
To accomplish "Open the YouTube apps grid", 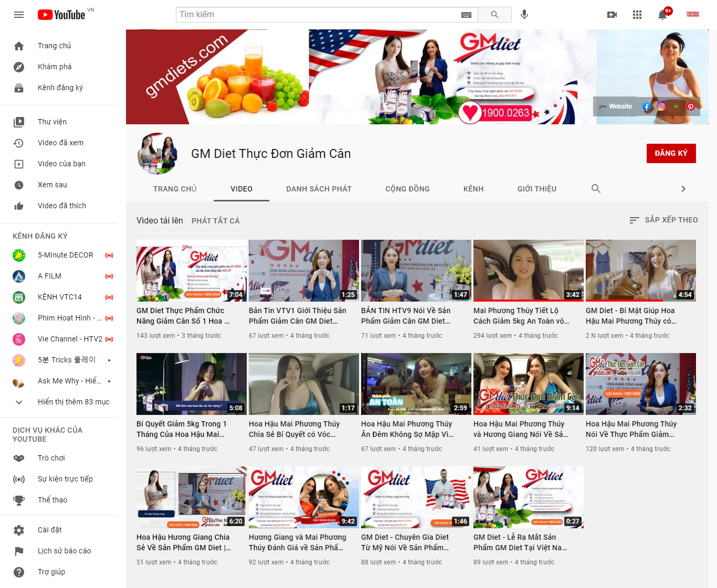I will [637, 15].
